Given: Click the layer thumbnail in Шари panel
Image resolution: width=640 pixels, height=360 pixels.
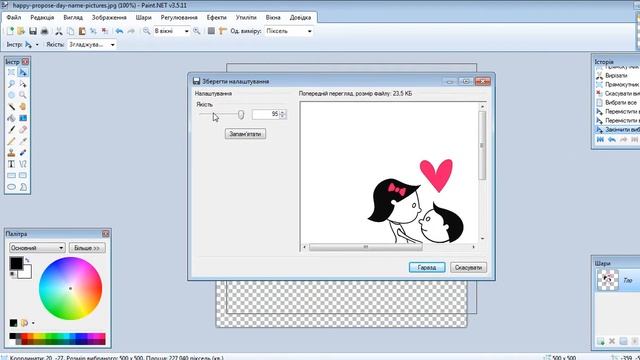Looking at the screenshot, I should 607,280.
